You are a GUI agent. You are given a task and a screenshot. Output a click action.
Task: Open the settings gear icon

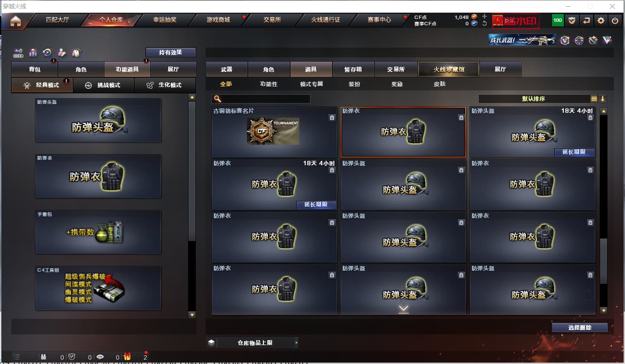[x=601, y=20]
